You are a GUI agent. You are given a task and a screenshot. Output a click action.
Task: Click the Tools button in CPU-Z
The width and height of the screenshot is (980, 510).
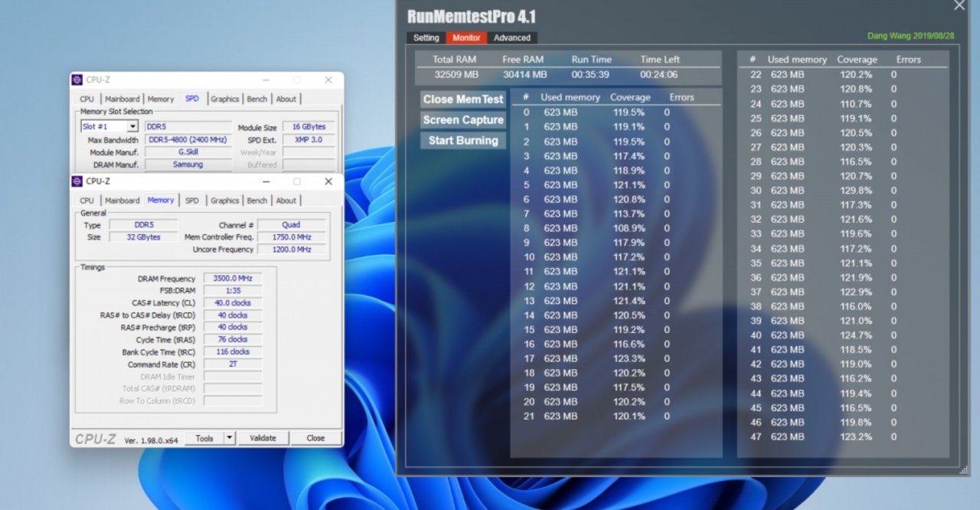[204, 438]
